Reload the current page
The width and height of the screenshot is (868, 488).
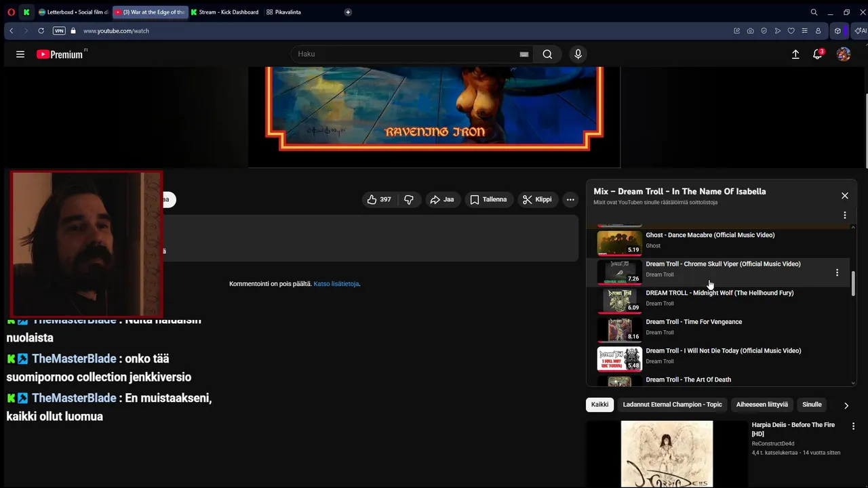pyautogui.click(x=41, y=30)
